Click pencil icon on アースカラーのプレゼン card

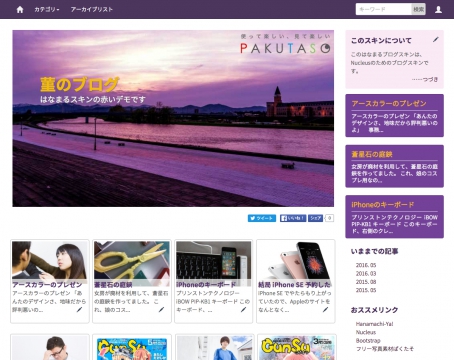(79, 310)
